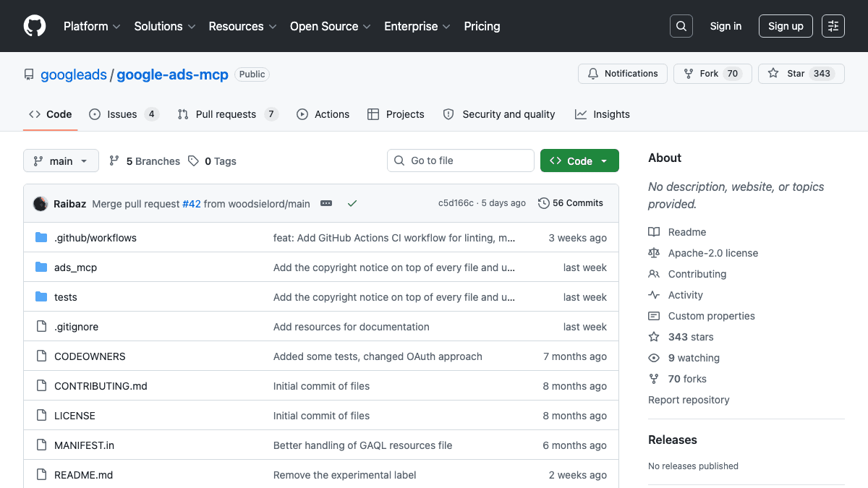Click the ellipsis to expand the commit description

pos(326,203)
